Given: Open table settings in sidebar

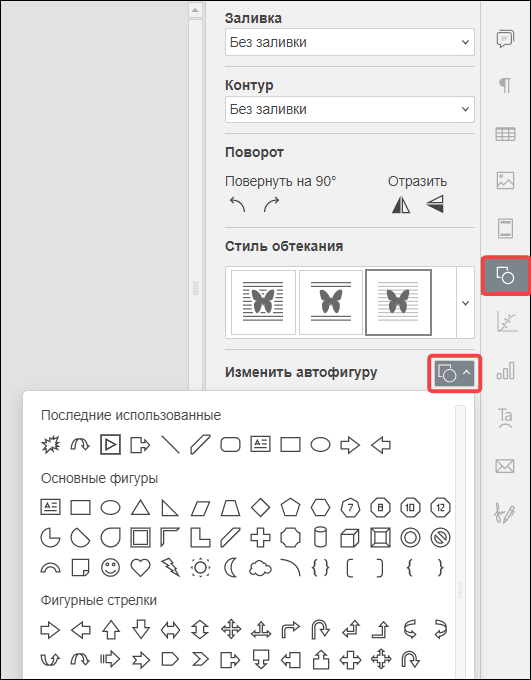Looking at the screenshot, I should (x=505, y=134).
